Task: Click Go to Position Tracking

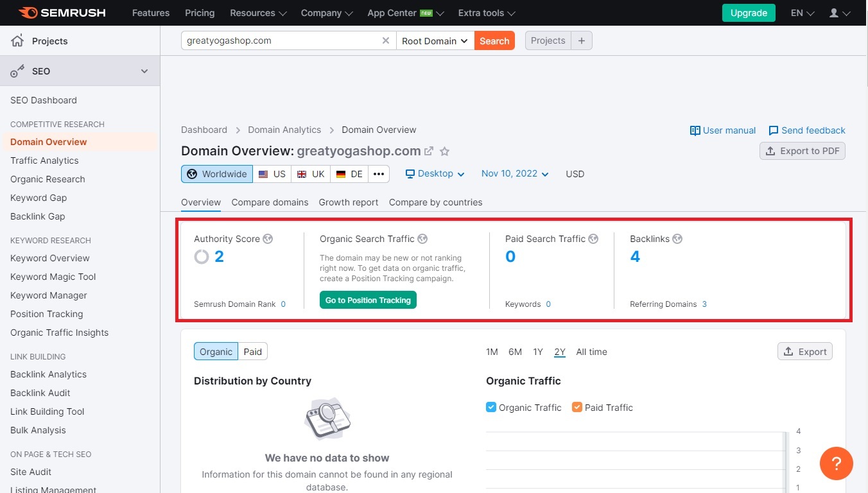Action: pos(368,300)
